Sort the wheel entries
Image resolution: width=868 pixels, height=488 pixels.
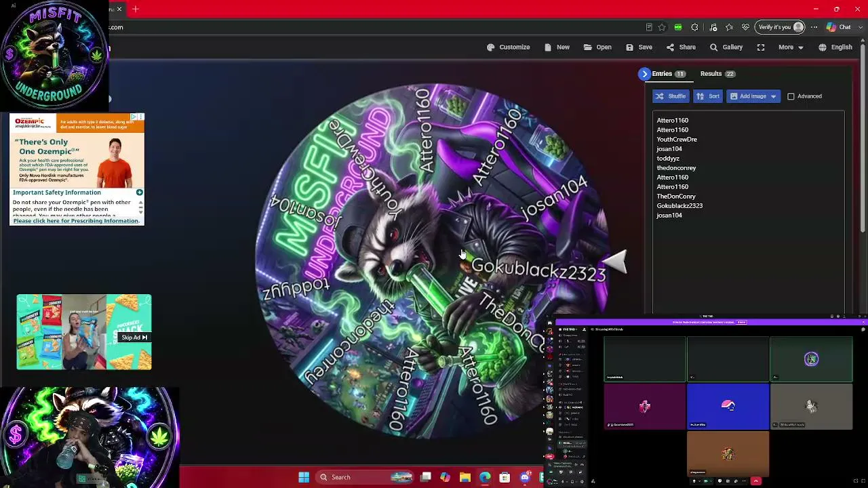point(708,96)
